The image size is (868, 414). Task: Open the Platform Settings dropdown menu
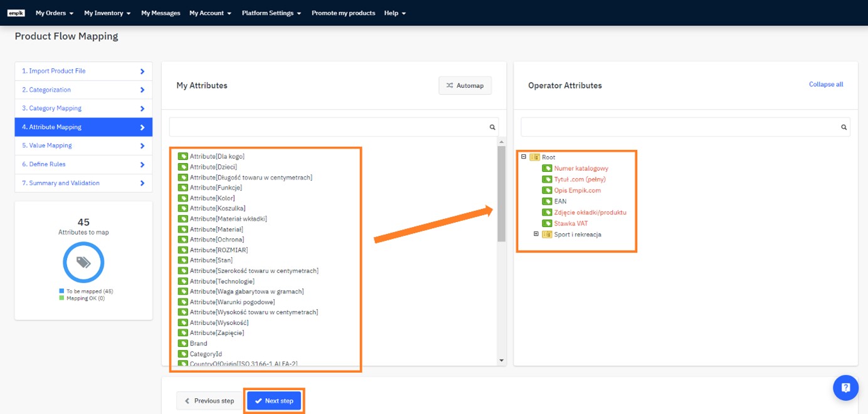tap(271, 13)
